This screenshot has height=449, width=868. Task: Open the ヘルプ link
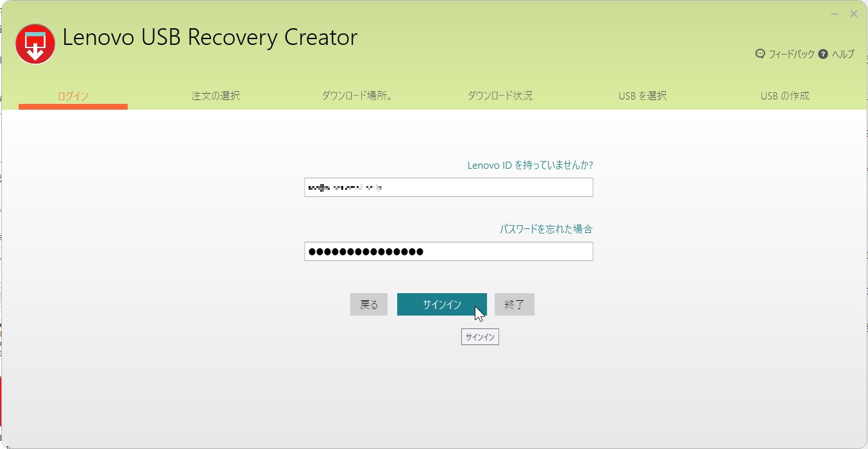pyautogui.click(x=843, y=55)
